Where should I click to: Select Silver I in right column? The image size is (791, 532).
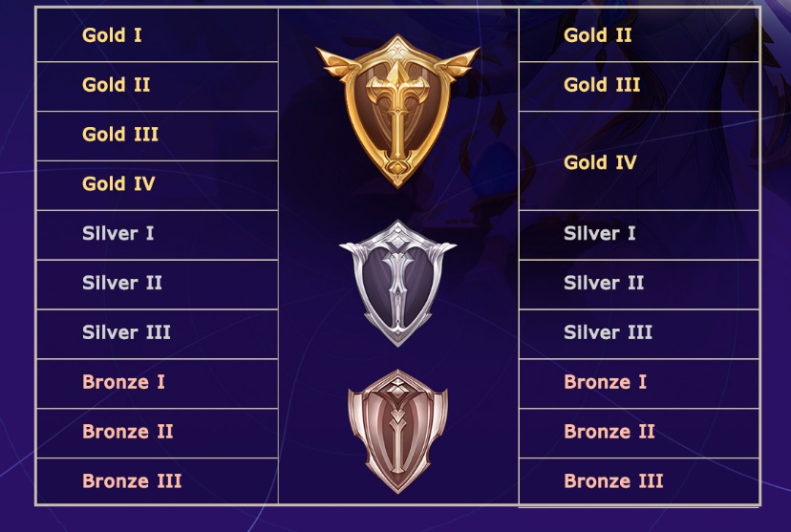coord(600,234)
